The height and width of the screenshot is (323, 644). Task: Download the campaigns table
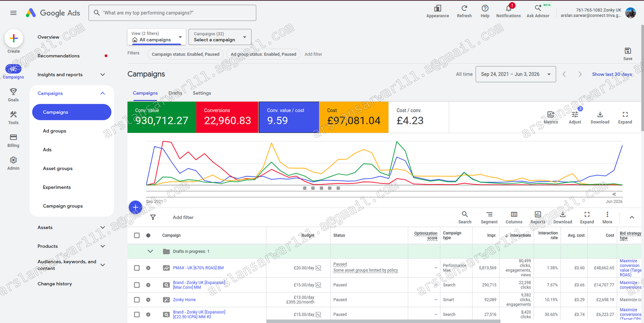(x=563, y=217)
